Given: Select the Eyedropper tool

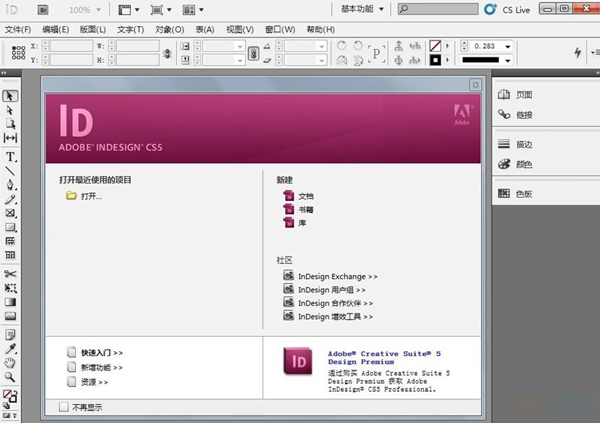Looking at the screenshot, I should coord(10,349).
